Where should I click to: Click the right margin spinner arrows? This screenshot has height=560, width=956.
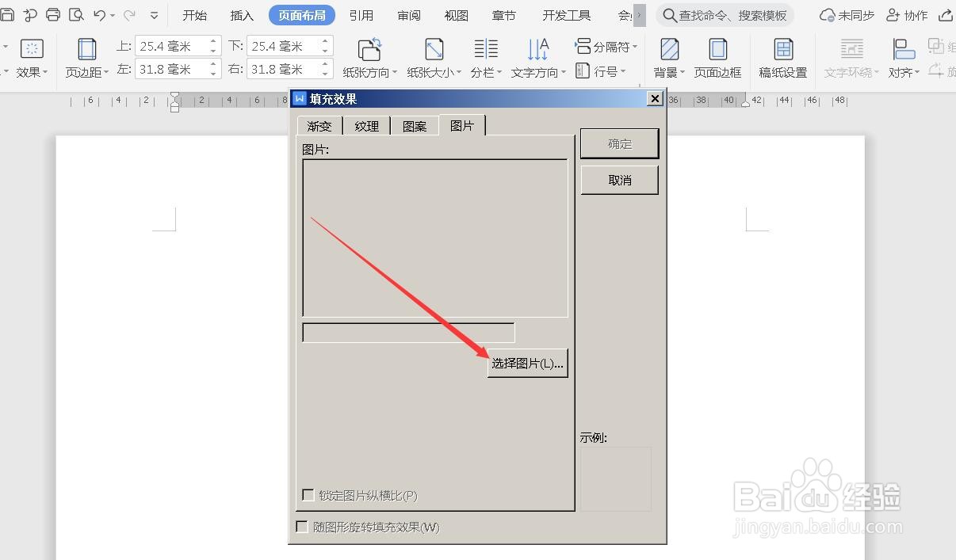click(x=325, y=69)
